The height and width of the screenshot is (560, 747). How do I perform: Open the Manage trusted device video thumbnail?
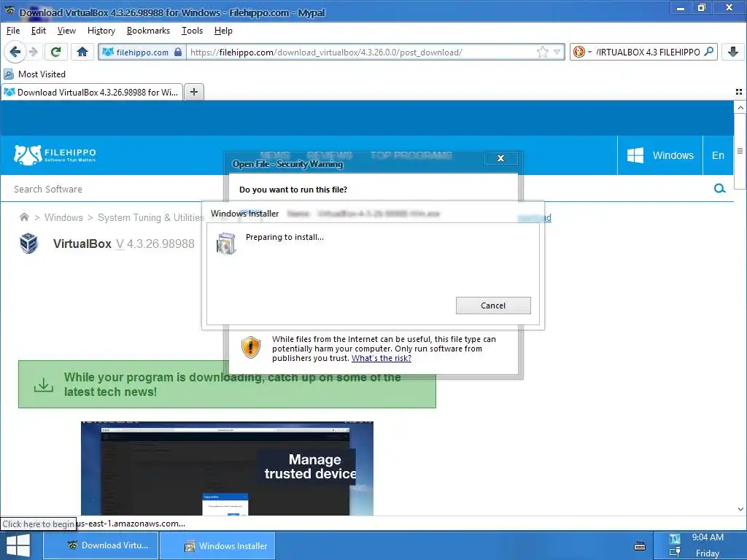(x=227, y=468)
